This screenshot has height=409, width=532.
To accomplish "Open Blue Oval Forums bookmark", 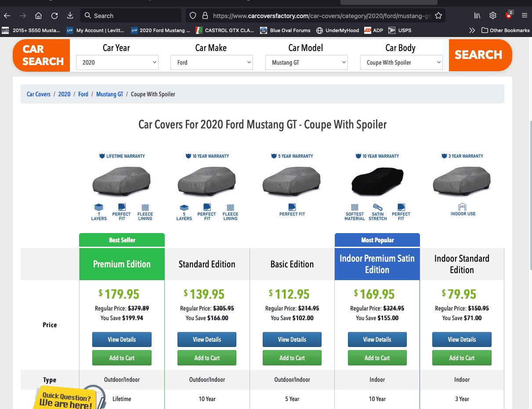I will pyautogui.click(x=285, y=30).
